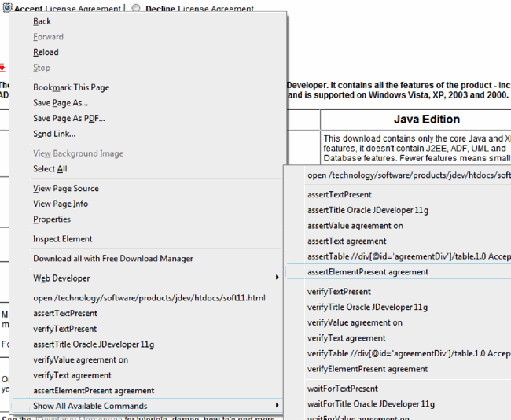Click View Page Info
Viewport: 511px width, 420px height.
click(x=61, y=204)
